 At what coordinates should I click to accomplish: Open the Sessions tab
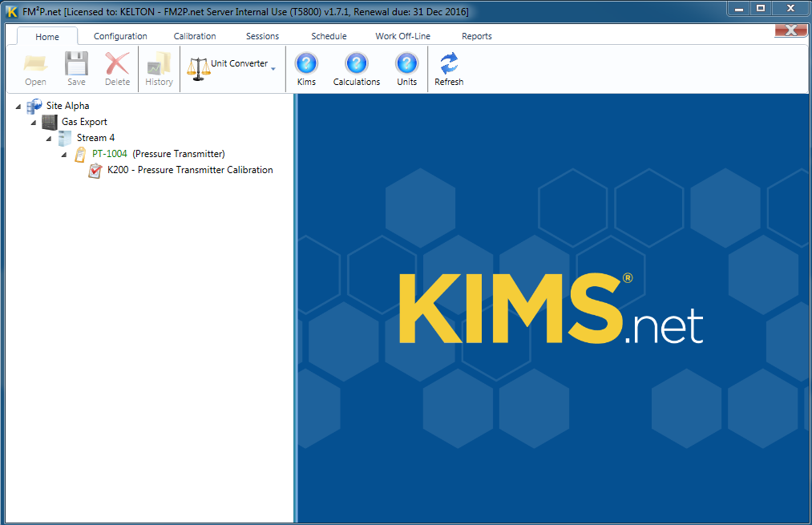point(263,36)
